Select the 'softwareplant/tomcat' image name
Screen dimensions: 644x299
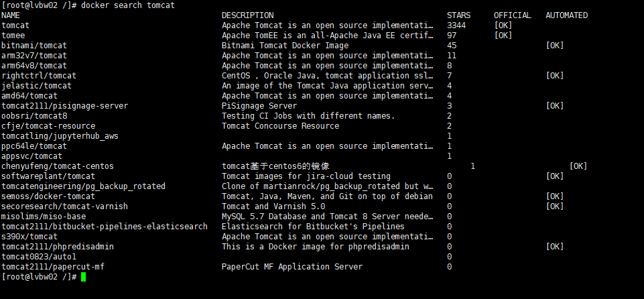pyautogui.click(x=48, y=176)
